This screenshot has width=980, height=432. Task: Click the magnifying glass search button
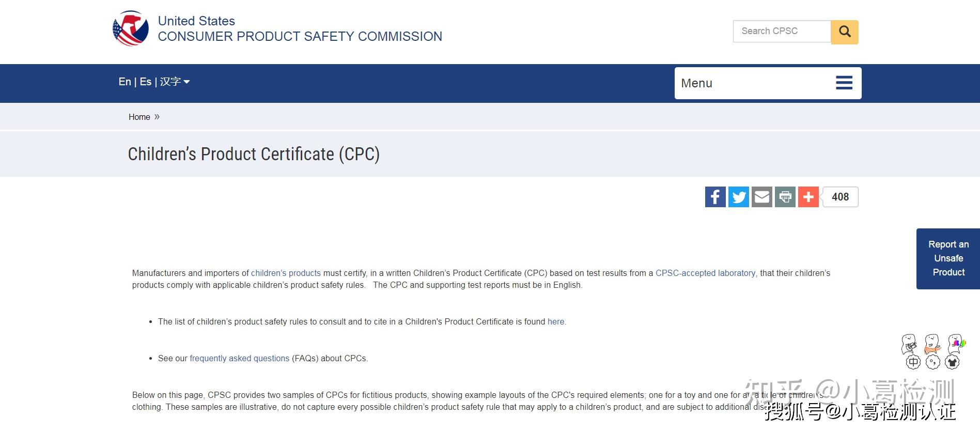[x=845, y=32]
